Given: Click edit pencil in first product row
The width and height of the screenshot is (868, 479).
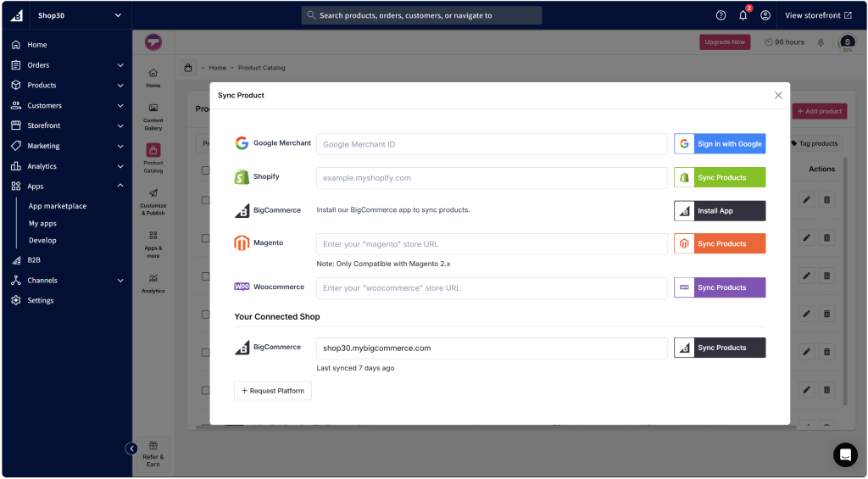Looking at the screenshot, I should [807, 200].
